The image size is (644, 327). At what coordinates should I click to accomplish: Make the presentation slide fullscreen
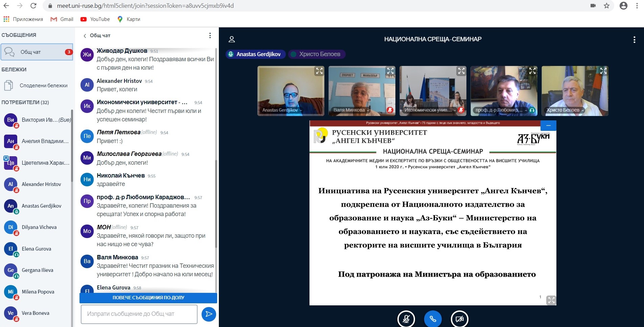click(551, 300)
